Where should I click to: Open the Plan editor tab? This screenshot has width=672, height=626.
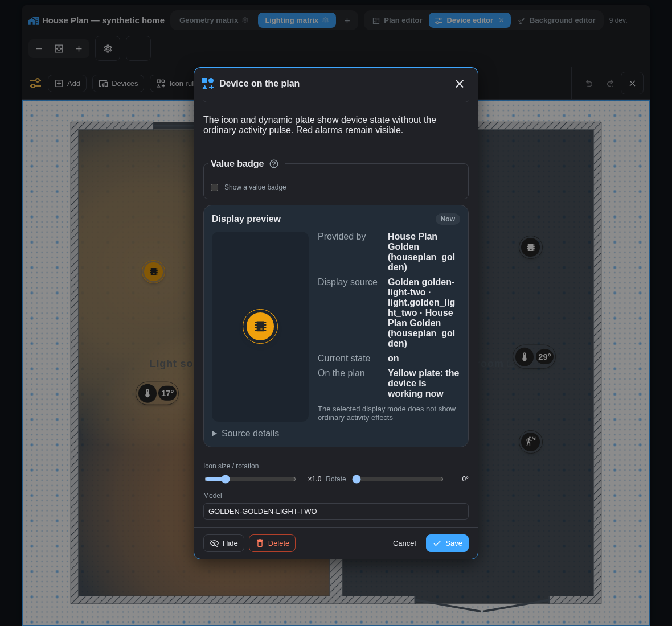(x=398, y=20)
